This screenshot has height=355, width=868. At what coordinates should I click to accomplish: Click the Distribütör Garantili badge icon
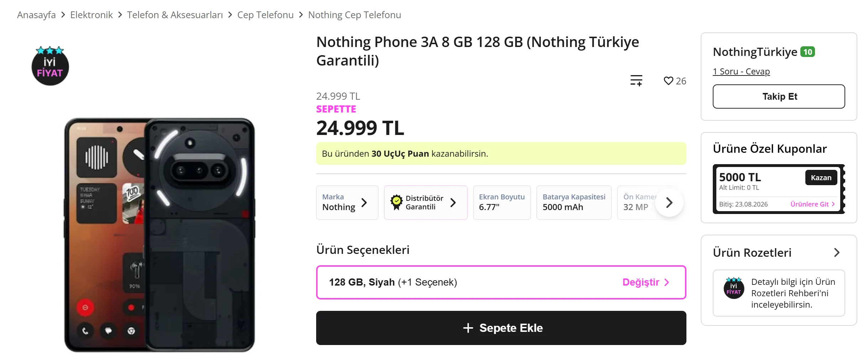click(x=396, y=202)
